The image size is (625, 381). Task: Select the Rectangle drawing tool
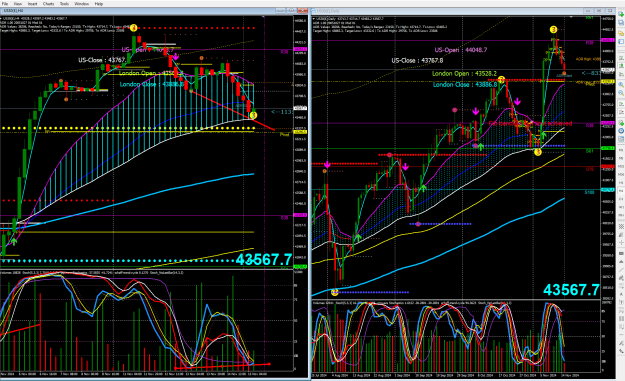(621, 253)
